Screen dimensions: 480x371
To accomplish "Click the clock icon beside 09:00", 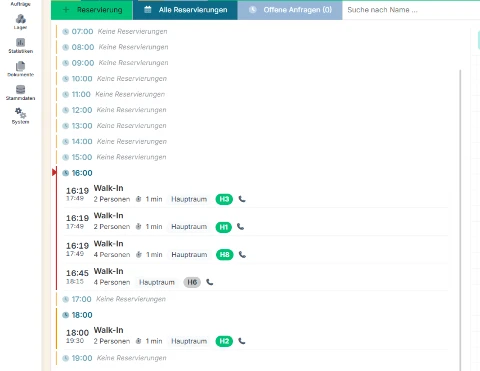I will tap(66, 63).
